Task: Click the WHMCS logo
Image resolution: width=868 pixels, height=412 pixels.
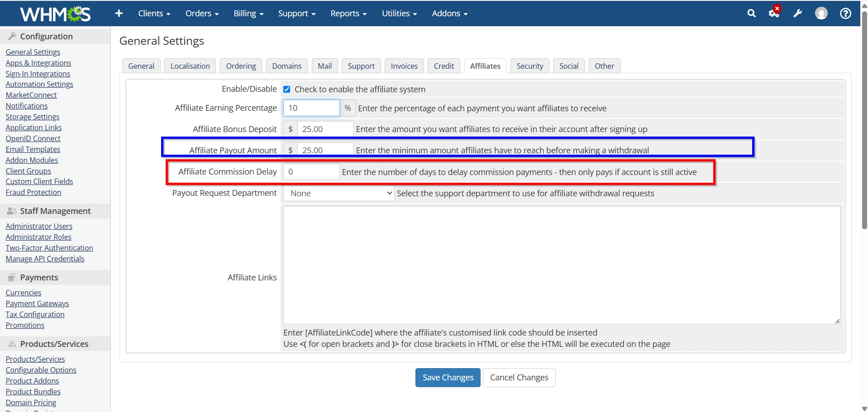Action: (55, 14)
